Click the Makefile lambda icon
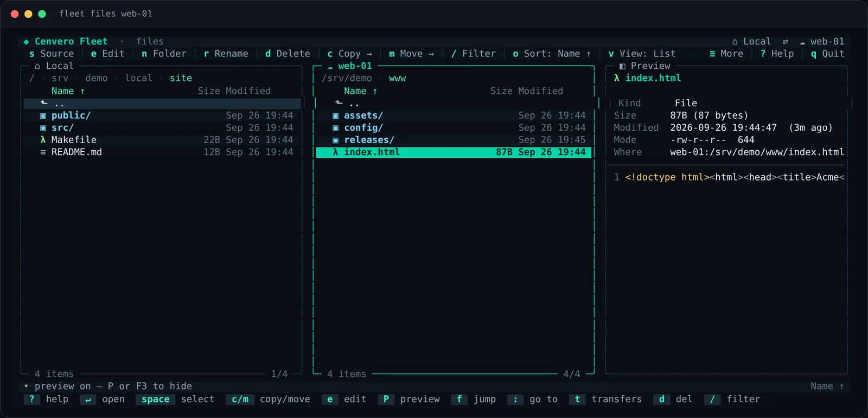This screenshot has width=868, height=418. tap(43, 140)
